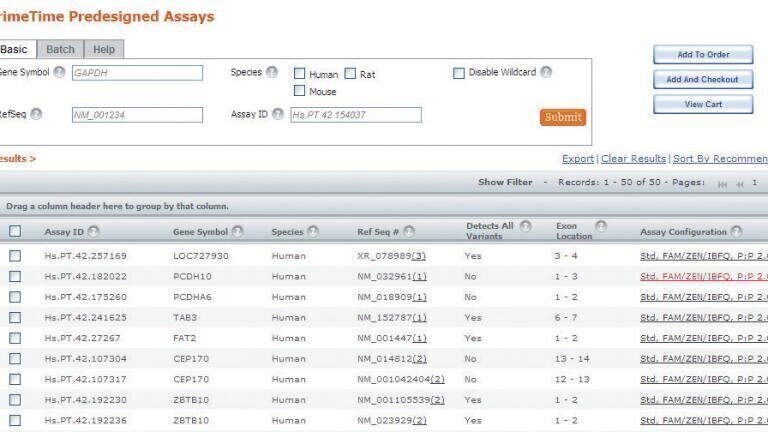
Task: Toggle the select-all checkbox in table header
Action: click(15, 231)
